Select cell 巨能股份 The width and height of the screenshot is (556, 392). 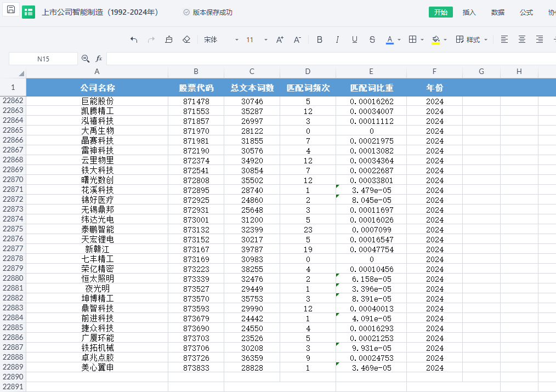pos(97,101)
